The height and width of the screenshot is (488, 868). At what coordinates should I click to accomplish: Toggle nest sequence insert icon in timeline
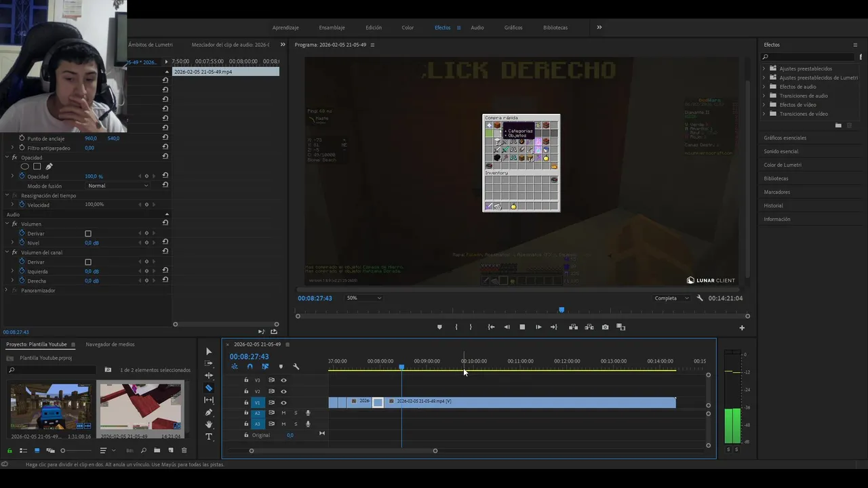coord(234,367)
